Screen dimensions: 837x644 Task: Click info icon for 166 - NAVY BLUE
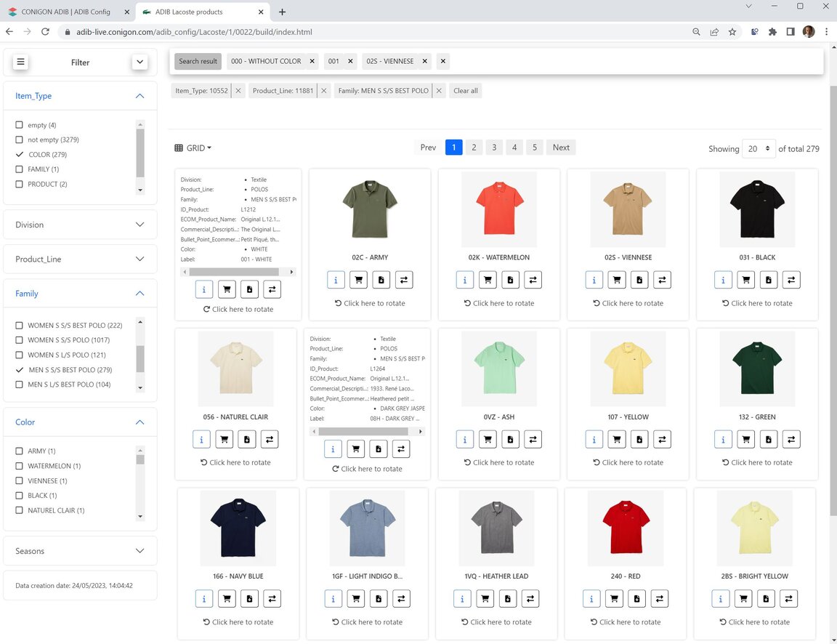204,599
